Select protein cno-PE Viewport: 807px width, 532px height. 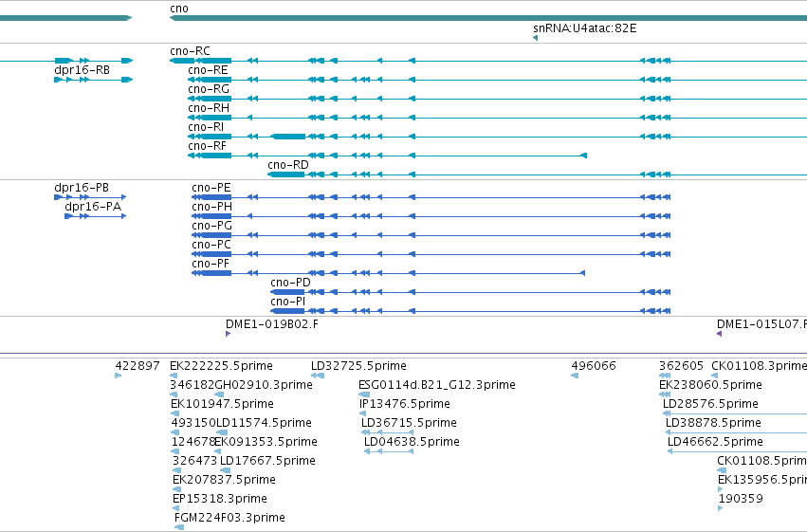(211, 188)
